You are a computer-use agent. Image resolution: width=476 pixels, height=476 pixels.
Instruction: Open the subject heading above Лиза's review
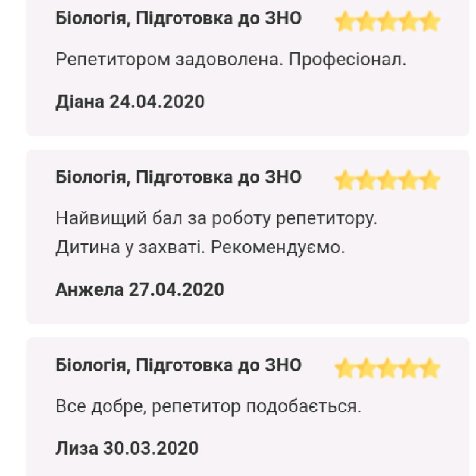(178, 365)
